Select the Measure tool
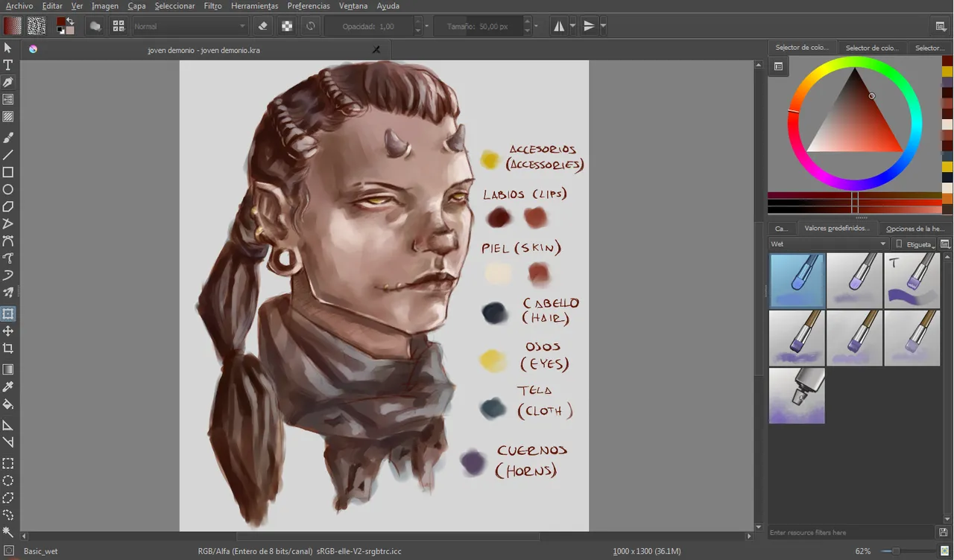954x560 pixels. 8,442
